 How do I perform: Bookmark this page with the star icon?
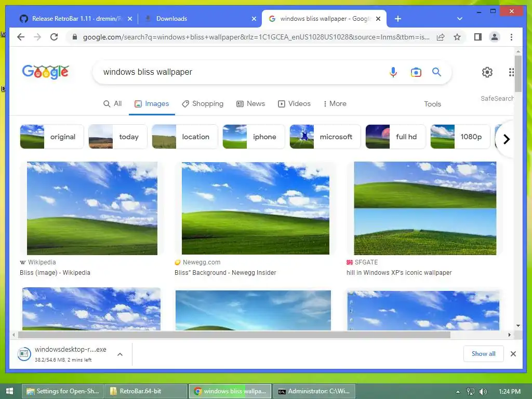[457, 37]
